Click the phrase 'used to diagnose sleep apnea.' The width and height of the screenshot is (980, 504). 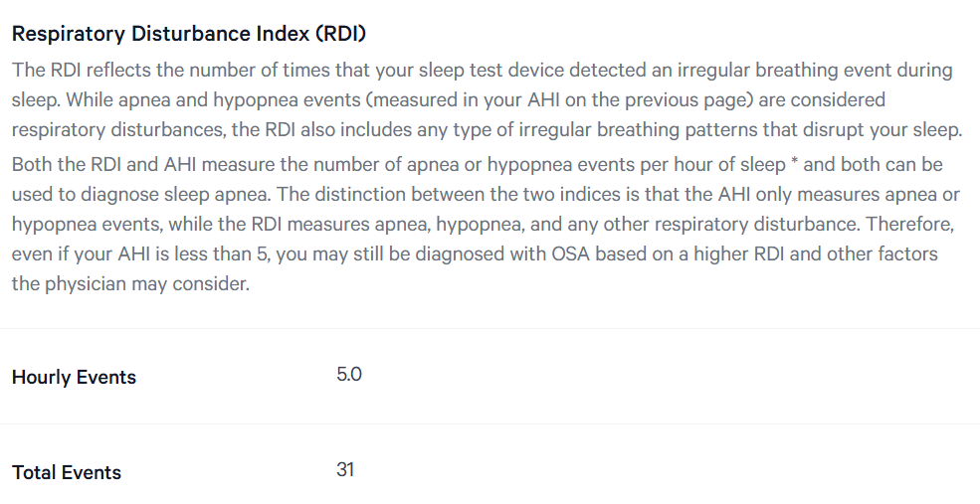point(142,194)
